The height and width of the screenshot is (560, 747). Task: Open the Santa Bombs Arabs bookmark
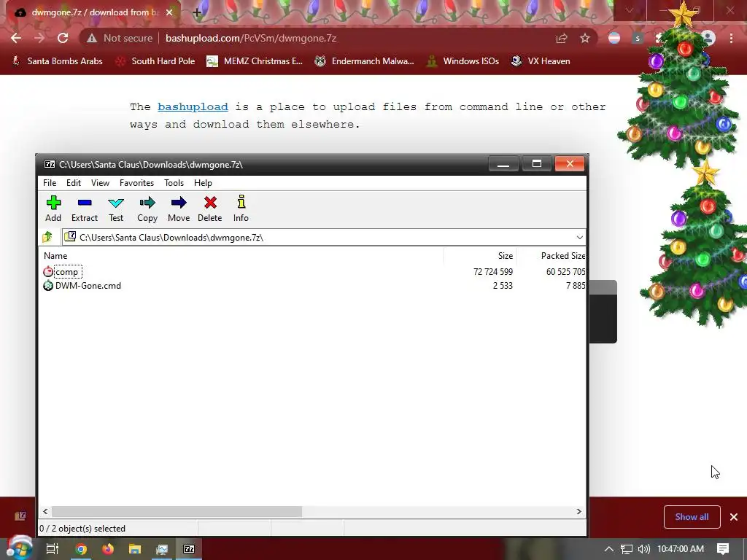57,61
